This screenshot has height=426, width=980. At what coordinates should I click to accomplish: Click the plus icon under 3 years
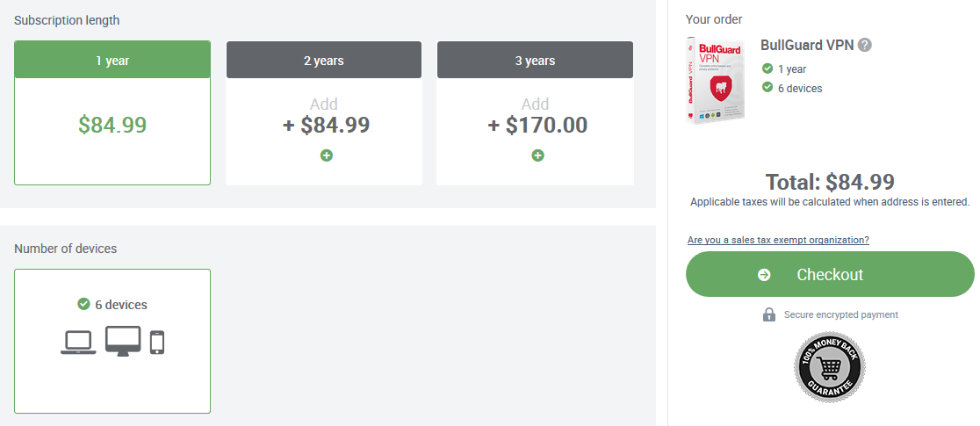click(537, 155)
